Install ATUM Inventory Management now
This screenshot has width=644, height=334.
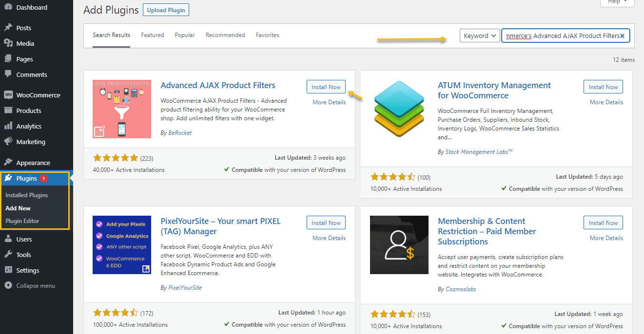pyautogui.click(x=603, y=87)
